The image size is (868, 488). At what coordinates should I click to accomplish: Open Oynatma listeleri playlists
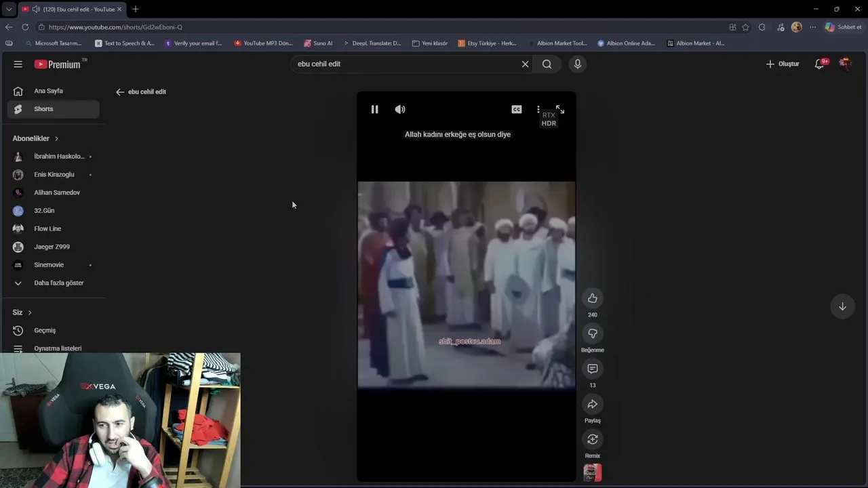point(53,348)
